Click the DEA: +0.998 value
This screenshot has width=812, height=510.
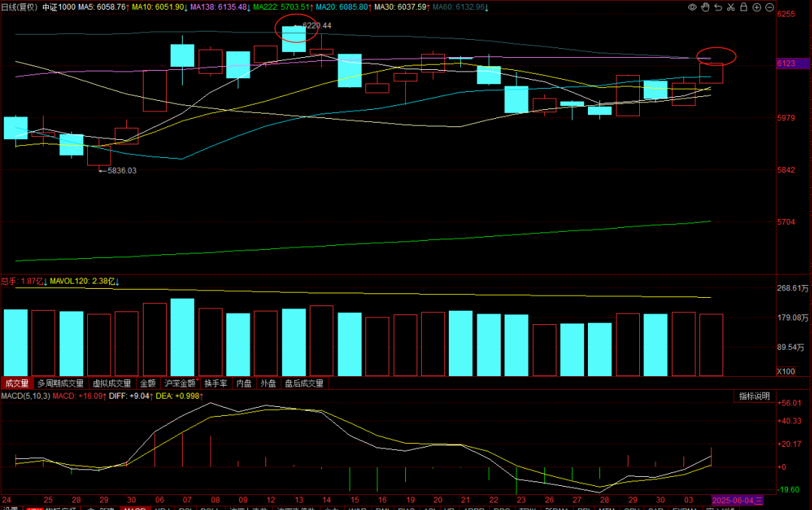(x=179, y=396)
